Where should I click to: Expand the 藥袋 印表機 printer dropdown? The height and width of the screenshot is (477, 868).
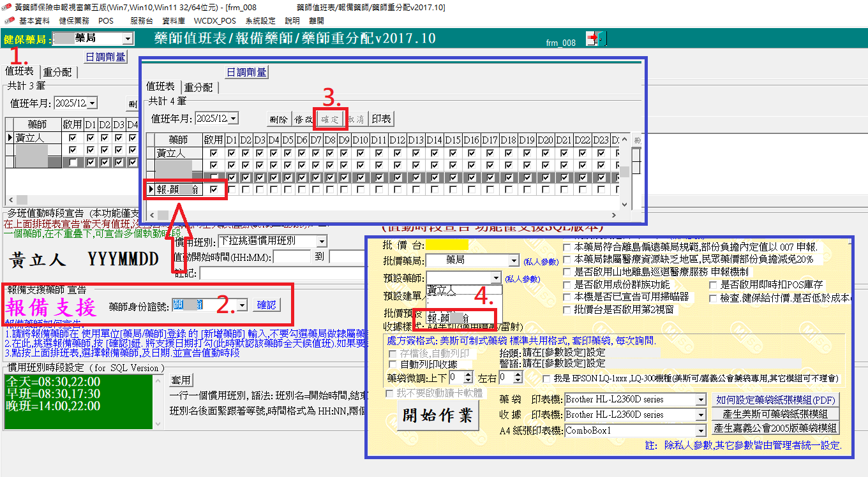tap(701, 400)
